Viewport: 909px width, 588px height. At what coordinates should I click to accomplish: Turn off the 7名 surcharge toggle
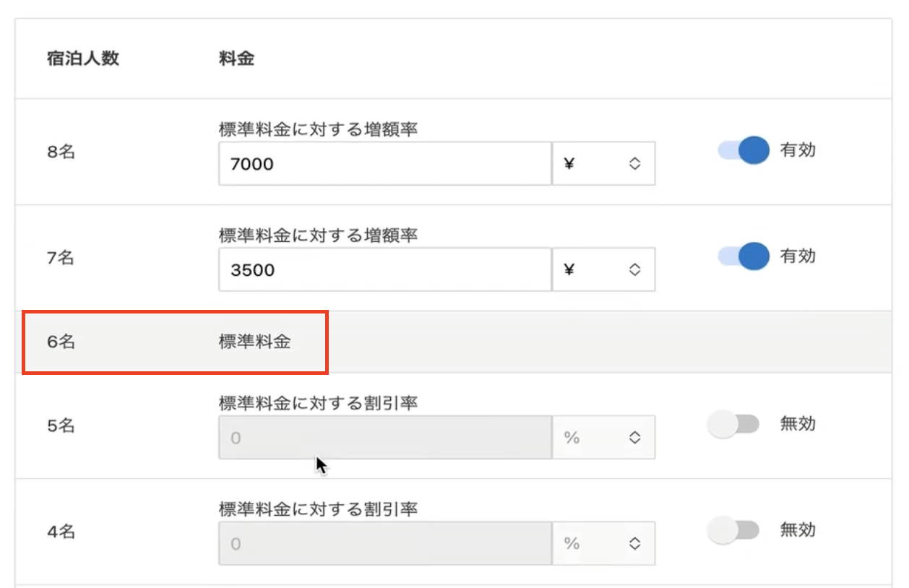(x=743, y=256)
